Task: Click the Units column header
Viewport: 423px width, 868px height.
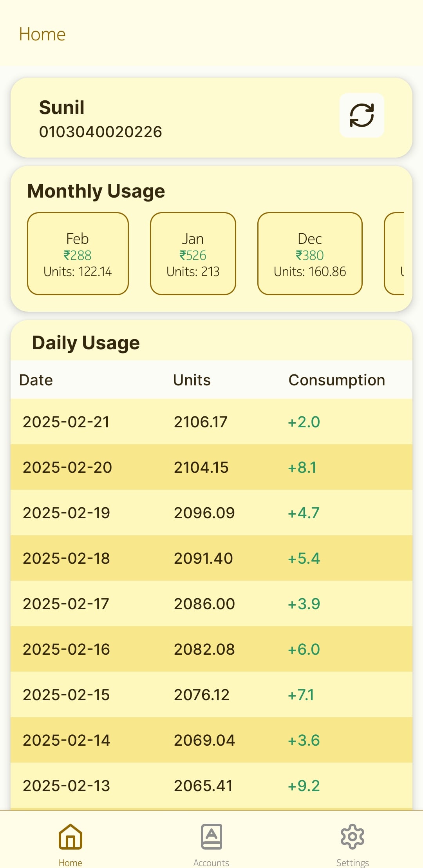Action: 192,380
